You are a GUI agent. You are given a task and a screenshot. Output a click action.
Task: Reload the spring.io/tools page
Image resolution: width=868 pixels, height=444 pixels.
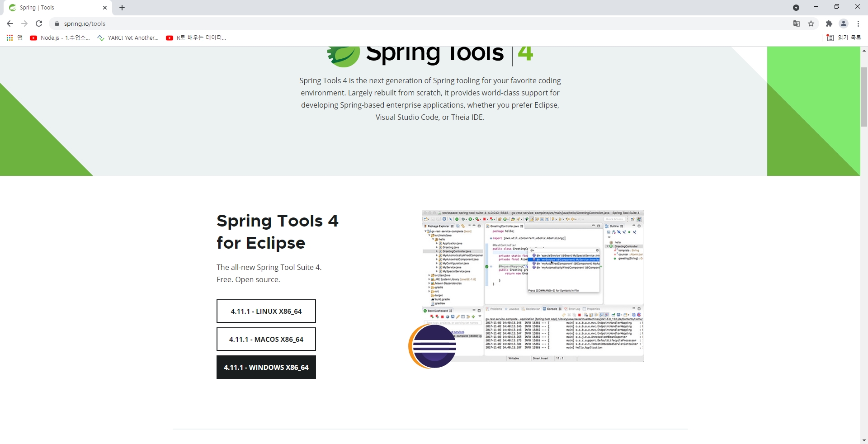coord(39,24)
